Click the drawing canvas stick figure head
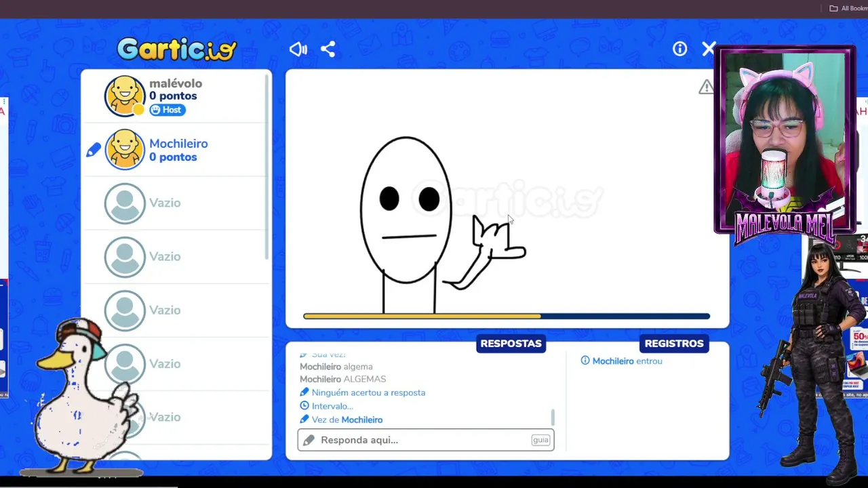The width and height of the screenshot is (868, 488). 406,209
